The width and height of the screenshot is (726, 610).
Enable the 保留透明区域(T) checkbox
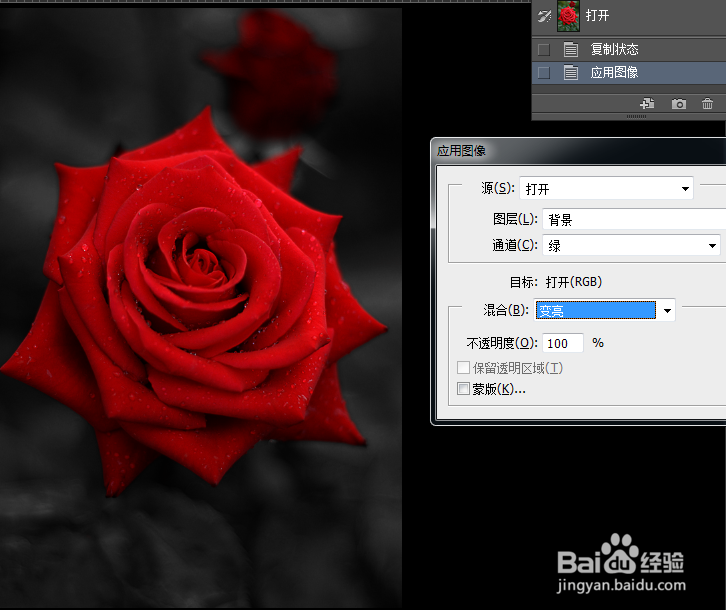463,368
